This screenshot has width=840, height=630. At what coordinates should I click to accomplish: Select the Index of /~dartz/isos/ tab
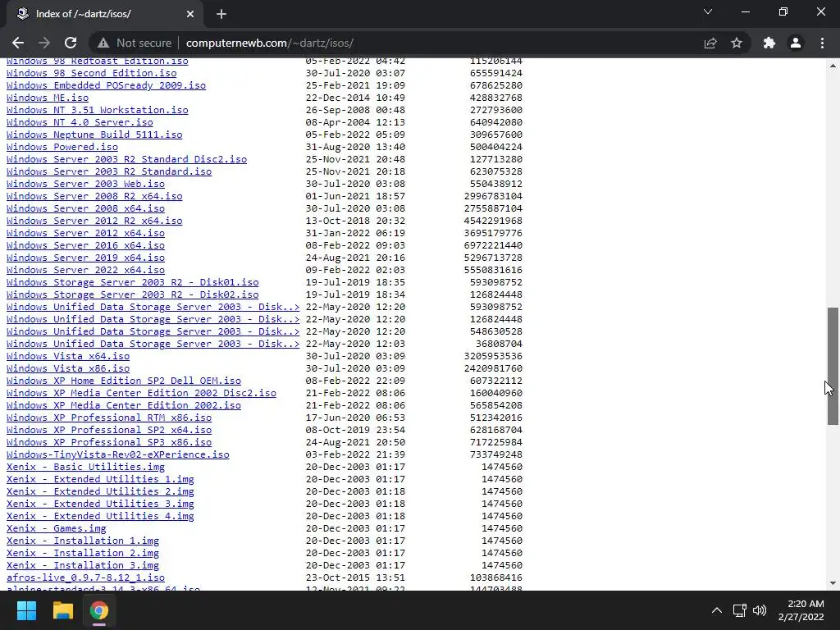coord(104,14)
